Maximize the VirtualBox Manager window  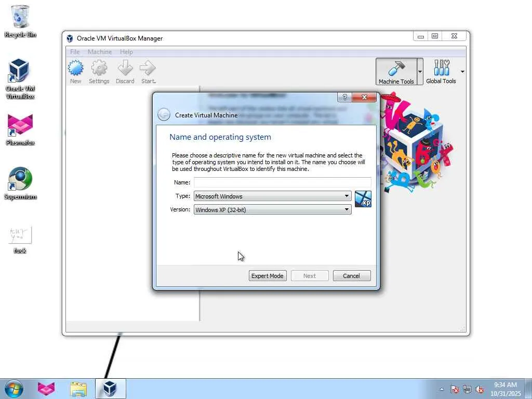435,36
